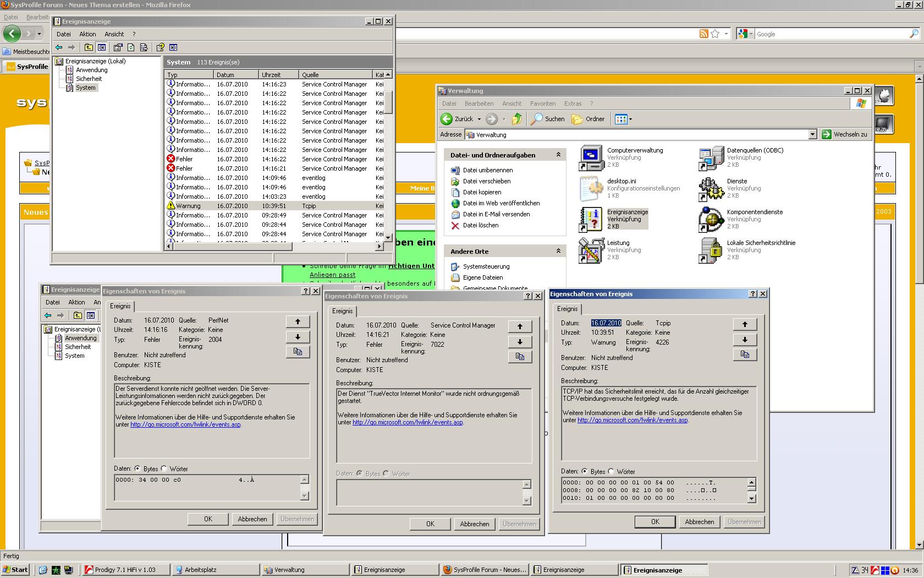Copy event details in the Service Control Manager dialog
This screenshot has width=924, height=578.
pyautogui.click(x=520, y=357)
